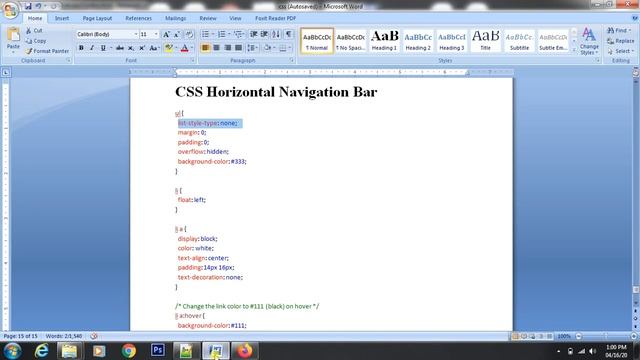Toggle Show/Hide paragraph marks
Screen dimensions: 640x360
(x=288, y=34)
